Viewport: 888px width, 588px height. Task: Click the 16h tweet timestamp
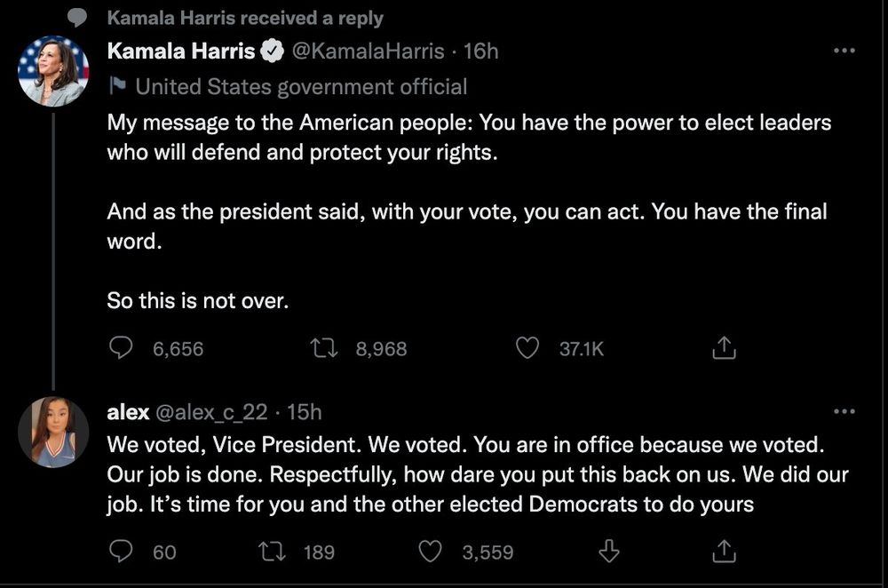point(481,52)
